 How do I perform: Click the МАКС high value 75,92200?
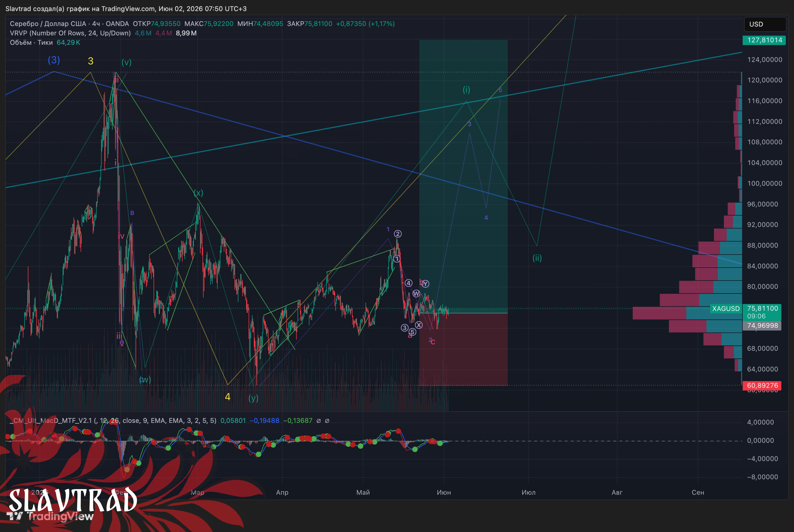(218, 24)
